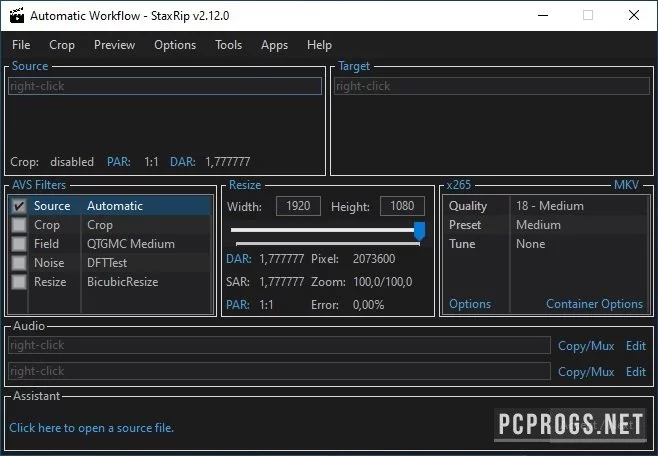The height and width of the screenshot is (456, 658).
Task: Click the StaxRip clapperboard app icon
Action: (x=17, y=15)
